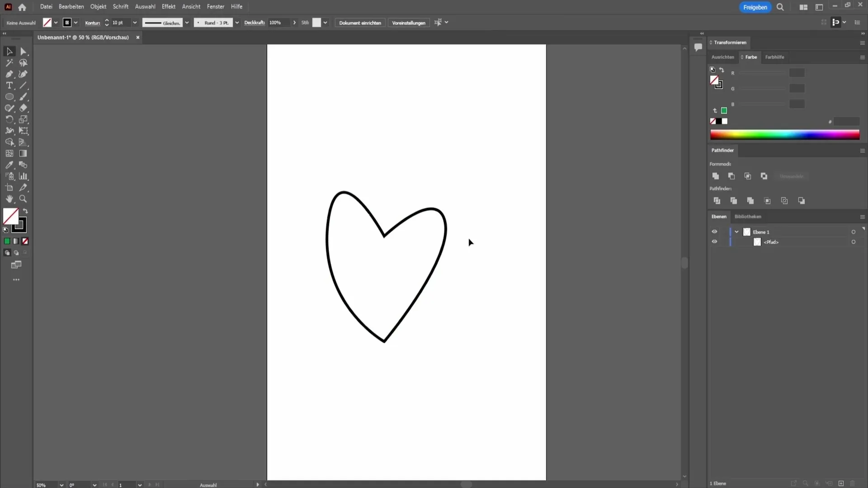Open the artboard number dropdown
Image resolution: width=868 pixels, height=488 pixels.
[140, 485]
